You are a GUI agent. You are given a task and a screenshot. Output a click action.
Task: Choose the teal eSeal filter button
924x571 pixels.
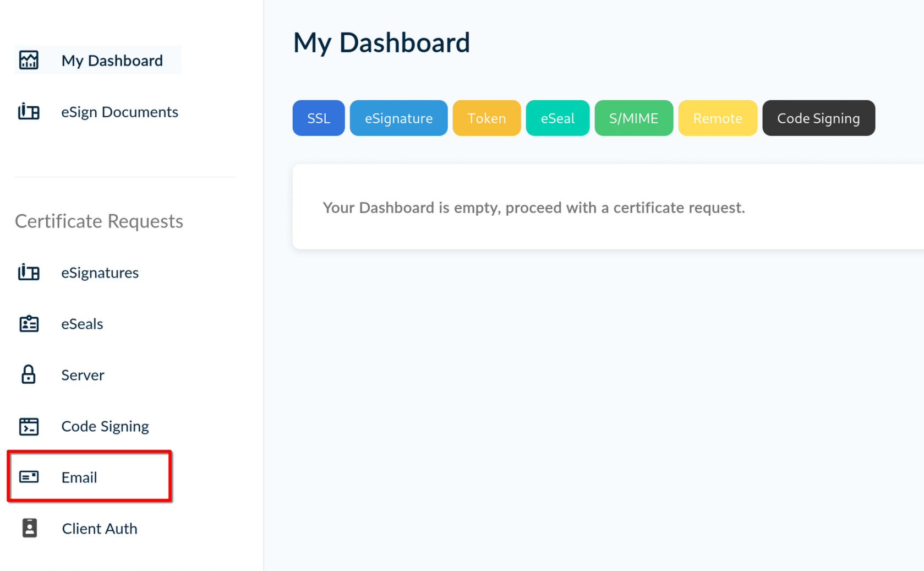[x=557, y=118]
